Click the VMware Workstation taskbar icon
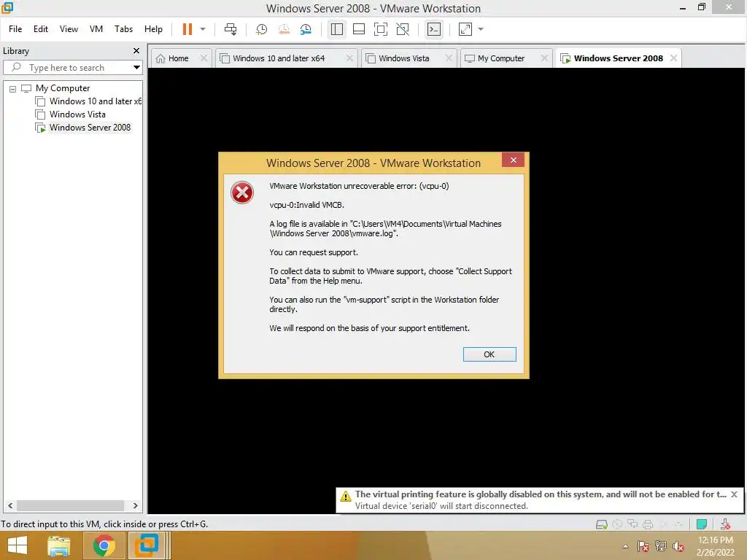Viewport: 747px width, 560px height. pyautogui.click(x=147, y=545)
